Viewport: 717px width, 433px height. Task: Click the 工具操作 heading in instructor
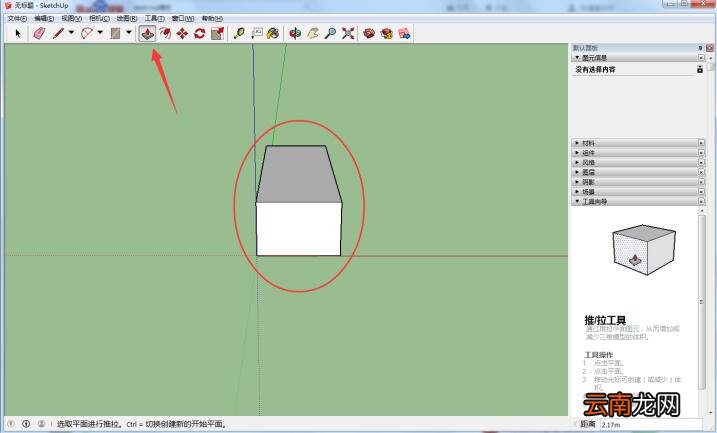click(598, 355)
